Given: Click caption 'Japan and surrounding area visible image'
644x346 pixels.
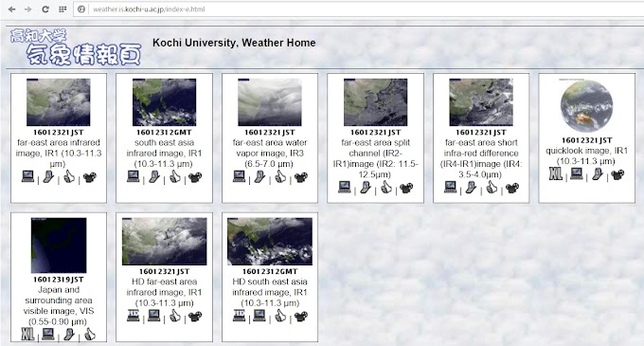Looking at the screenshot, I should point(59,300).
